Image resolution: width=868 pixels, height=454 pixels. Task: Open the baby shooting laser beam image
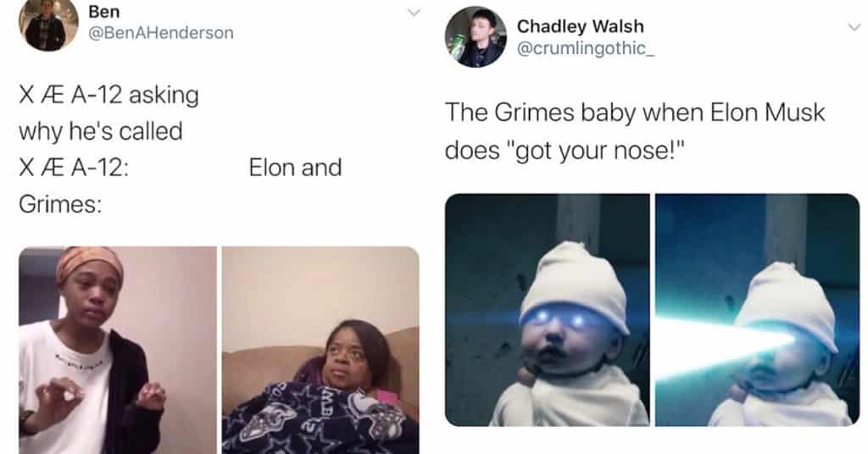757,310
